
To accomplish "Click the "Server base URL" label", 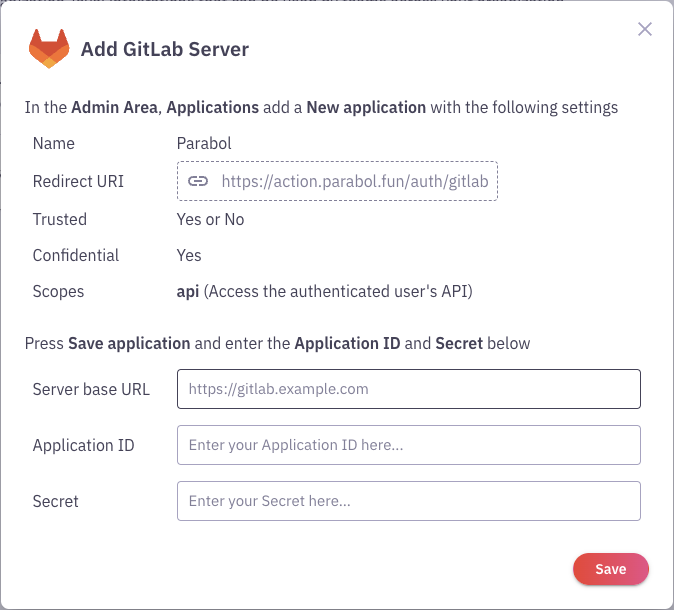I will [91, 389].
